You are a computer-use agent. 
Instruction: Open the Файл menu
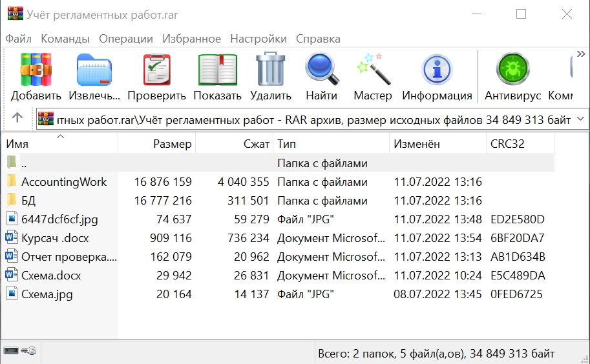click(18, 39)
